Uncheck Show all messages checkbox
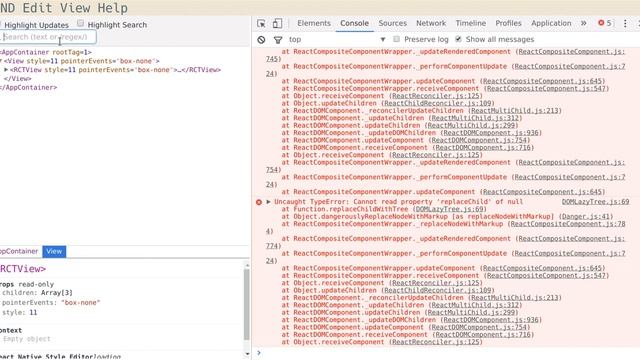This screenshot has height=360, width=640. coord(458,39)
